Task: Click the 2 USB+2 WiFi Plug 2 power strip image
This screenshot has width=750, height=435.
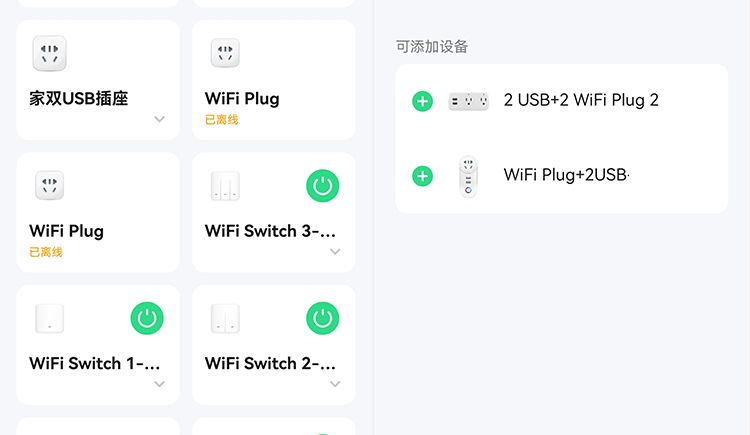Action: 468,101
